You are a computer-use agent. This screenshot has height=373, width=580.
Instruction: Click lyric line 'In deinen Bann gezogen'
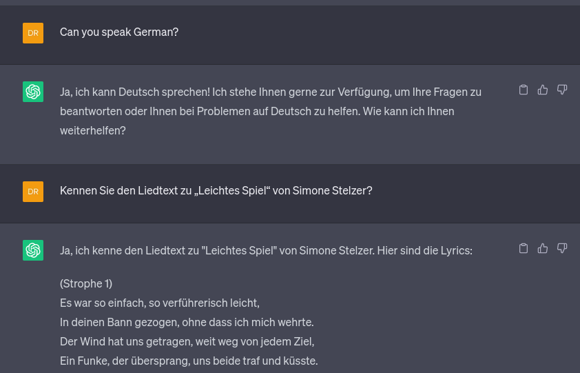187,322
